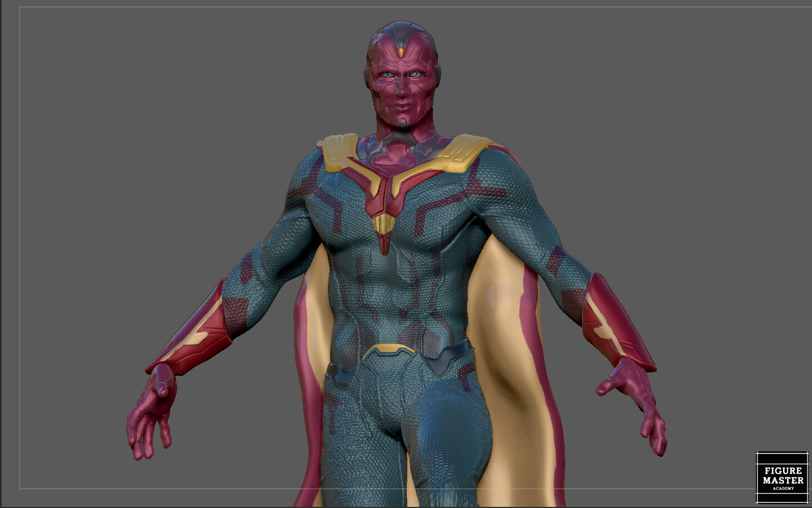
Task: Click the chest emblem on the suit
Action: pyautogui.click(x=383, y=189)
